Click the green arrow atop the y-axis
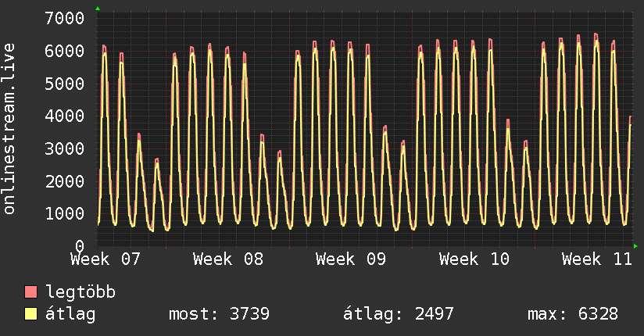This screenshot has width=644, height=336. 98,9
